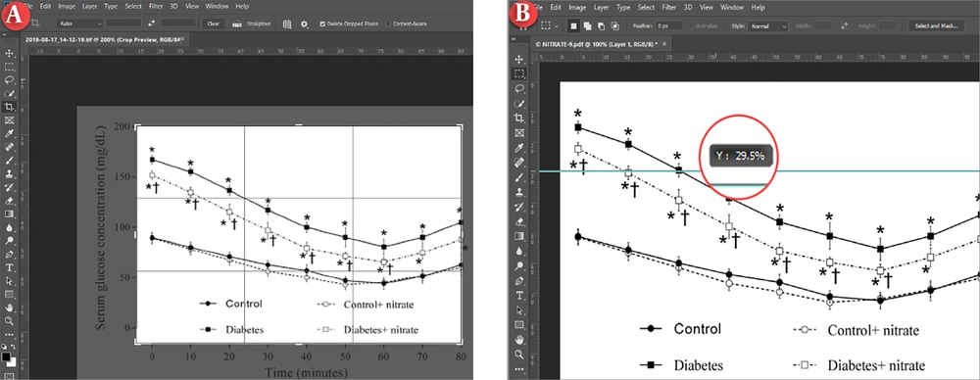Select the Crop tool in panel A toolbar
Viewport: 980px width, 380px height.
pos(10,107)
